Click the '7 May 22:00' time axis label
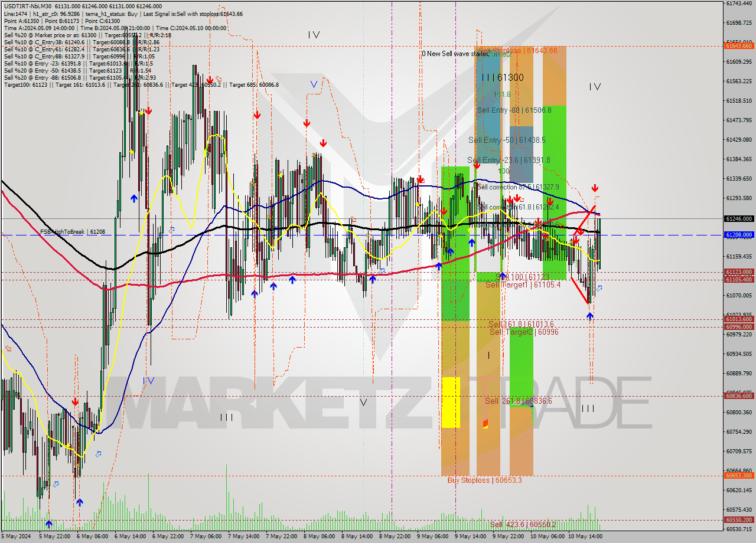This screenshot has width=756, height=543. [x=281, y=537]
